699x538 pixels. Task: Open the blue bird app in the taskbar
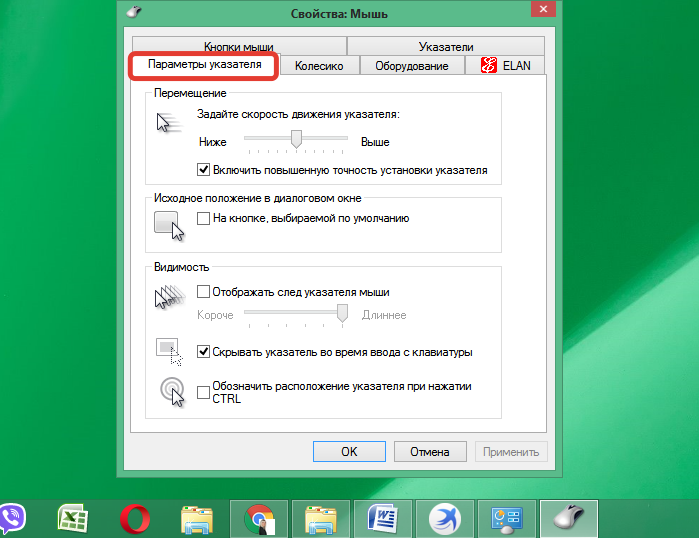[x=444, y=519]
